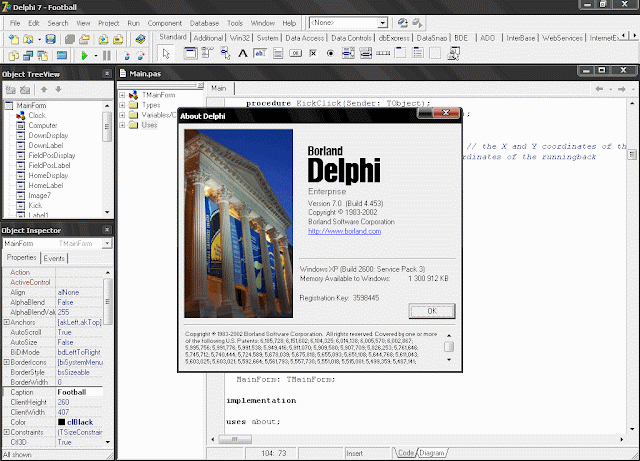
Task: Click Remove File from Project icon
Action: [x=118, y=39]
